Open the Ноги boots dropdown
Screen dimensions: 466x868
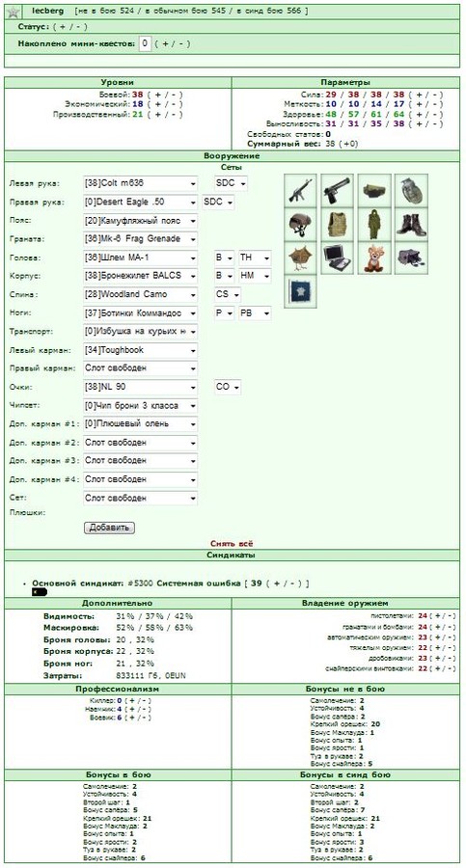tap(140, 313)
